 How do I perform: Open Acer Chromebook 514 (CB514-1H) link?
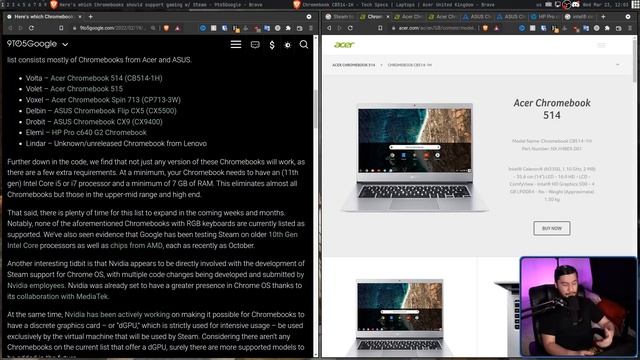click(x=106, y=78)
